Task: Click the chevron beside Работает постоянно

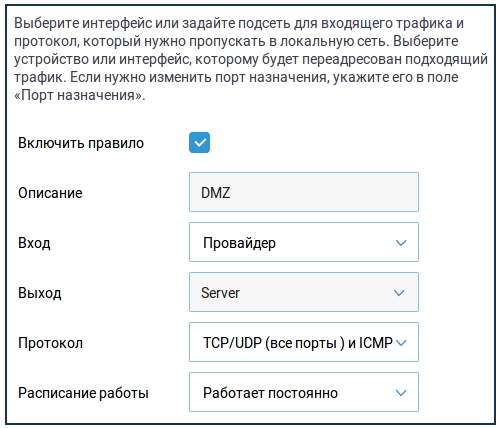Action: (401, 393)
